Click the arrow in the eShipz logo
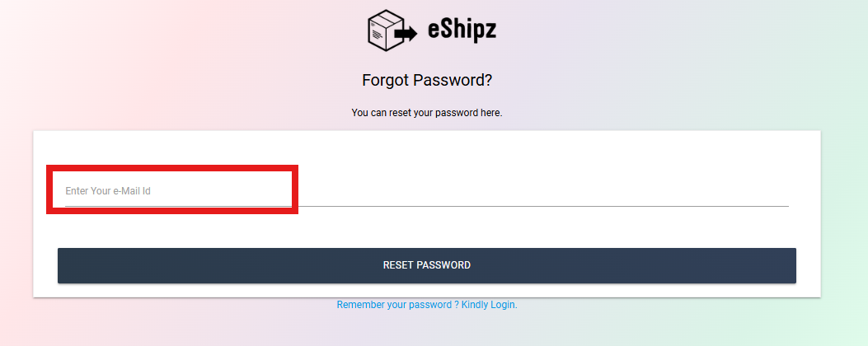The width and height of the screenshot is (868, 346). click(408, 35)
